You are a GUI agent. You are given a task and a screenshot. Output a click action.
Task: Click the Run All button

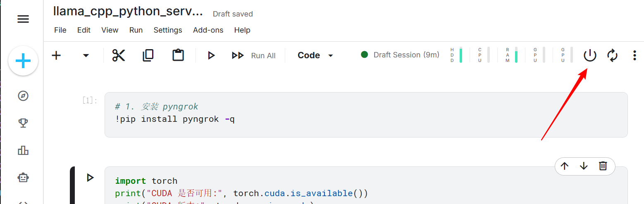(254, 55)
